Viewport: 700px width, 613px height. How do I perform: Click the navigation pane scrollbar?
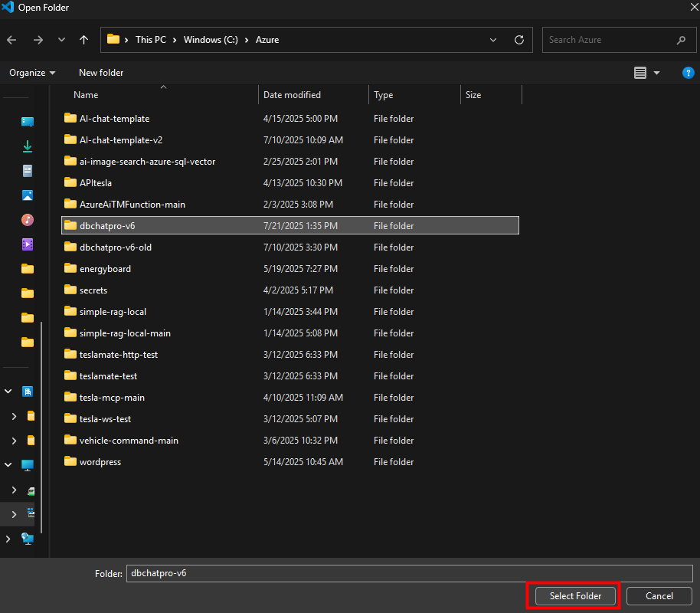point(41,427)
